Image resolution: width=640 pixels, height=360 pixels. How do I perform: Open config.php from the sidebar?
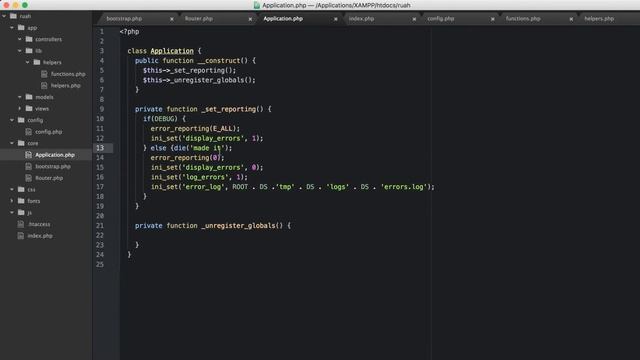pyautogui.click(x=49, y=131)
